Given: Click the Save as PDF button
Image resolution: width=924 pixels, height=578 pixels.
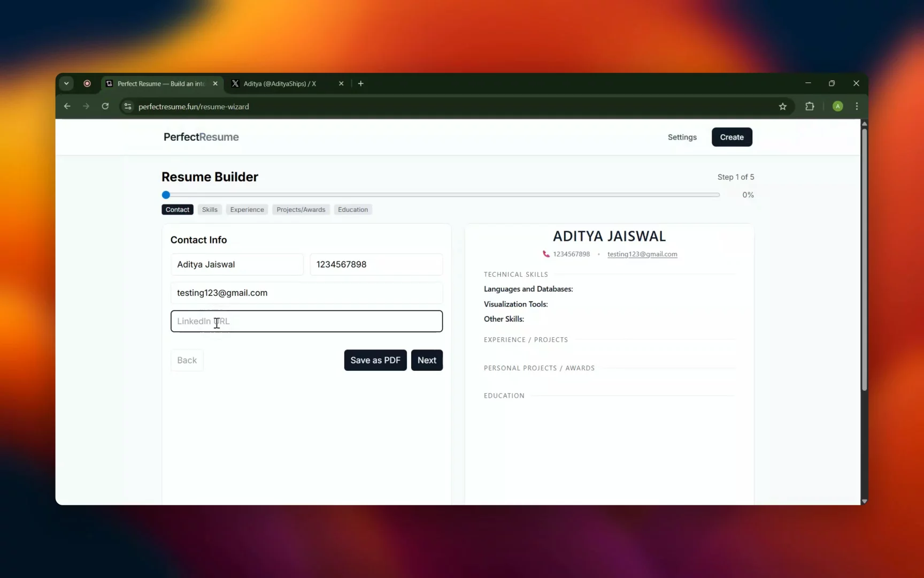Looking at the screenshot, I should pyautogui.click(x=375, y=360).
